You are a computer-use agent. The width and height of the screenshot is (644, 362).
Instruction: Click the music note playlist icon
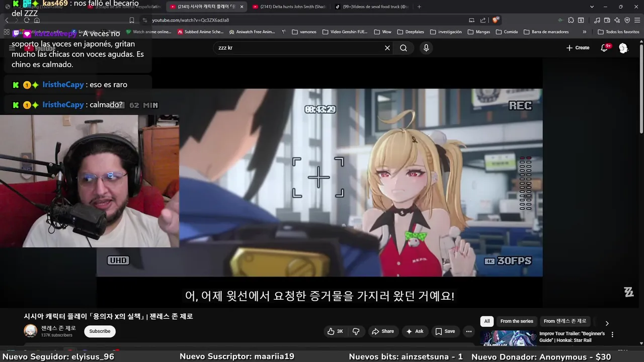click(597, 20)
